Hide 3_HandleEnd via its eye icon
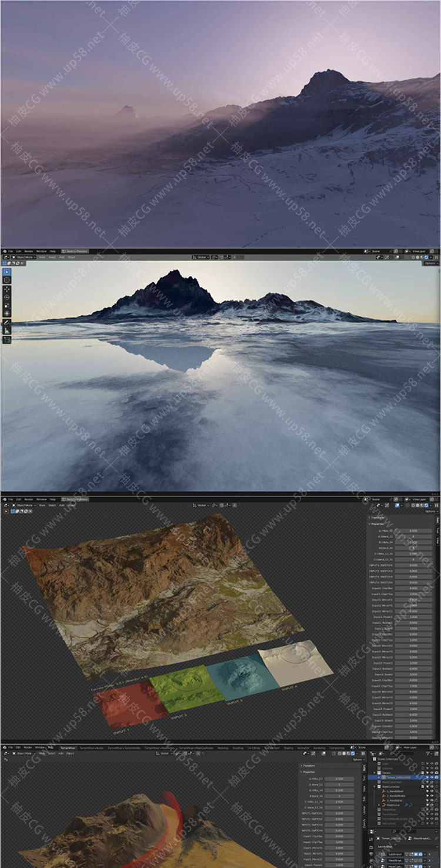Viewport: 441px width, 868px height. pyautogui.click(x=432, y=800)
